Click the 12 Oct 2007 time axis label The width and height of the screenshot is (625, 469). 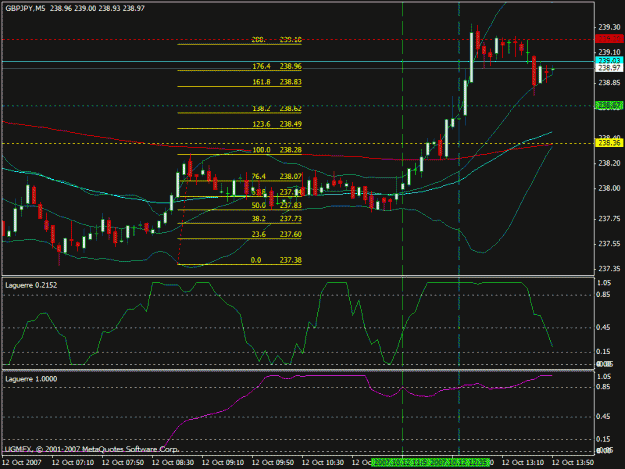[x=22, y=463]
